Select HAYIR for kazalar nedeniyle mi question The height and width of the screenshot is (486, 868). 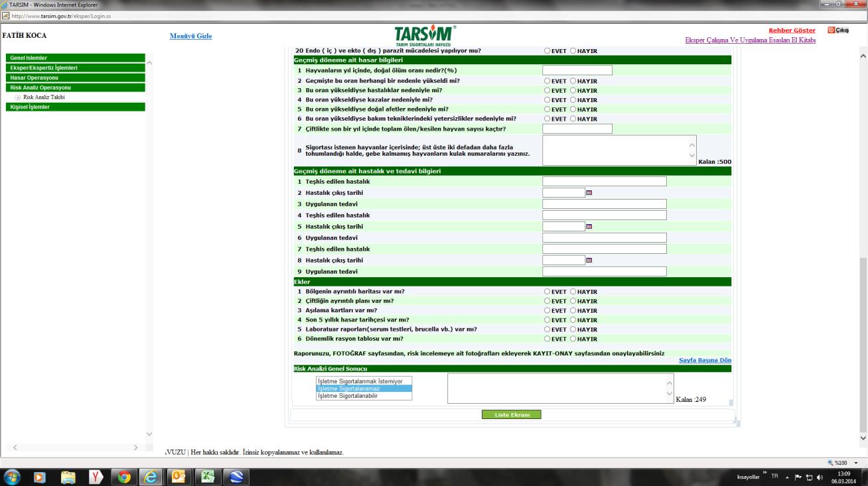(x=573, y=99)
